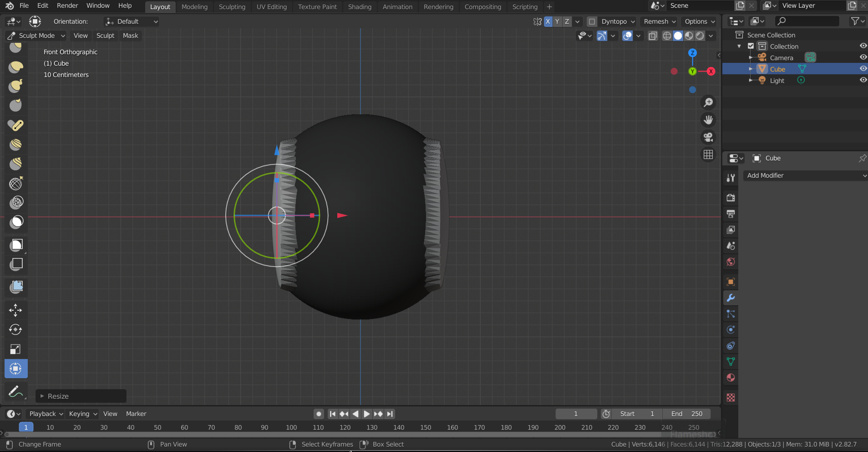Select the Move tool in left toolbar
The width and height of the screenshot is (868, 452).
coord(15,311)
